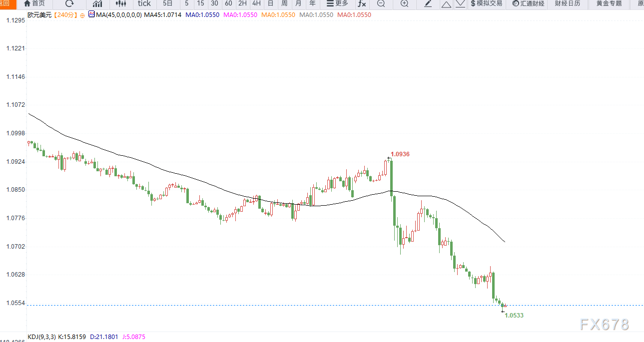
Task: Toggle the orange circle beside 240分
Action: (82, 15)
